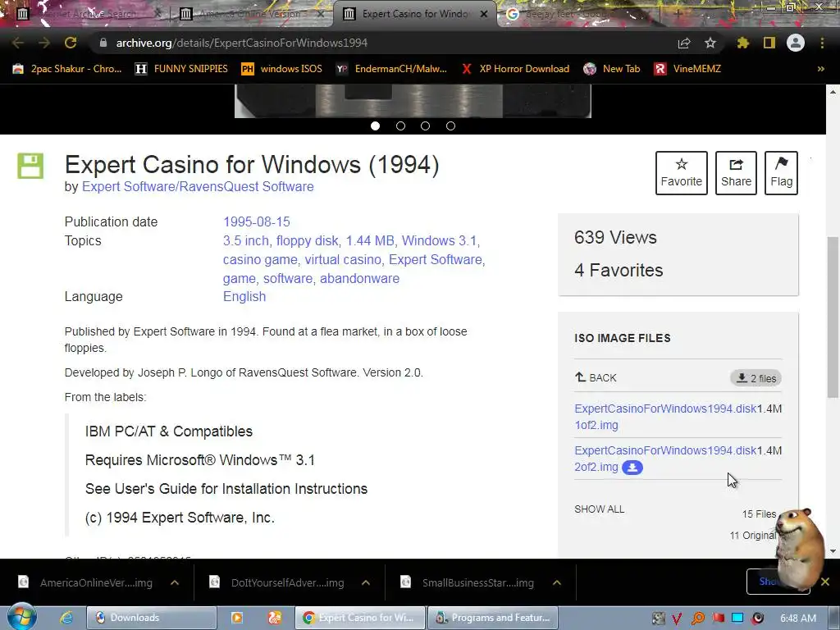Open the New Tab bookmark
This screenshot has width=840, height=630.
pos(612,69)
